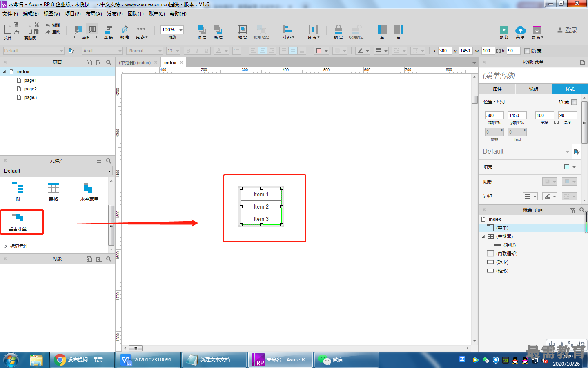This screenshot has height=368, width=588.
Task: Select the 水平菜单 widget in library
Action: [89, 192]
